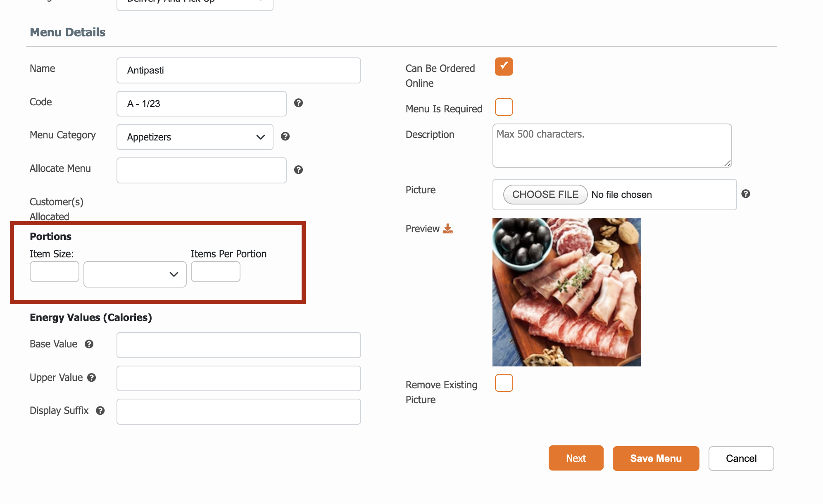The height and width of the screenshot is (504, 823).
Task: Click the Description text area
Action: click(x=612, y=145)
